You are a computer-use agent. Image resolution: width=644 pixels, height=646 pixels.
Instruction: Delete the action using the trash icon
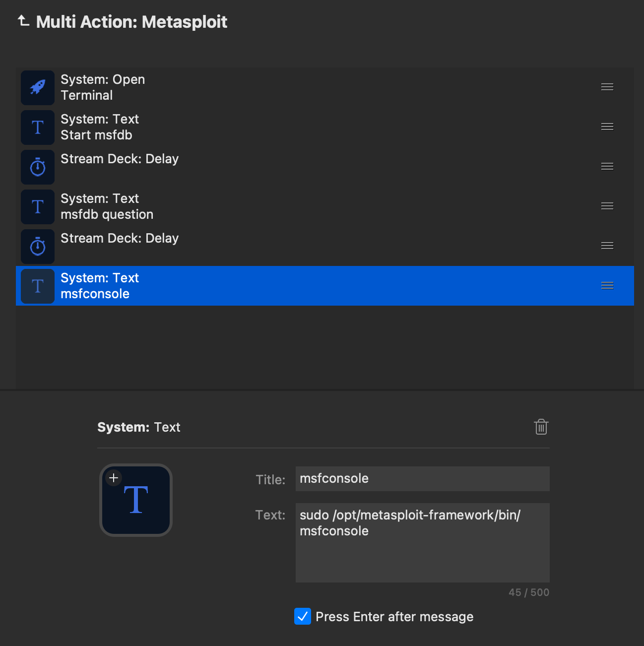click(x=541, y=427)
